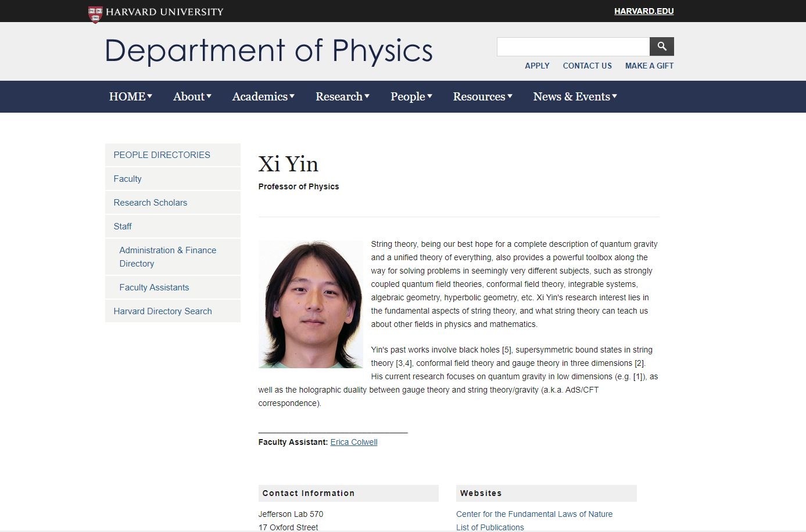
Task: Click the APPLY link
Action: [x=537, y=66]
